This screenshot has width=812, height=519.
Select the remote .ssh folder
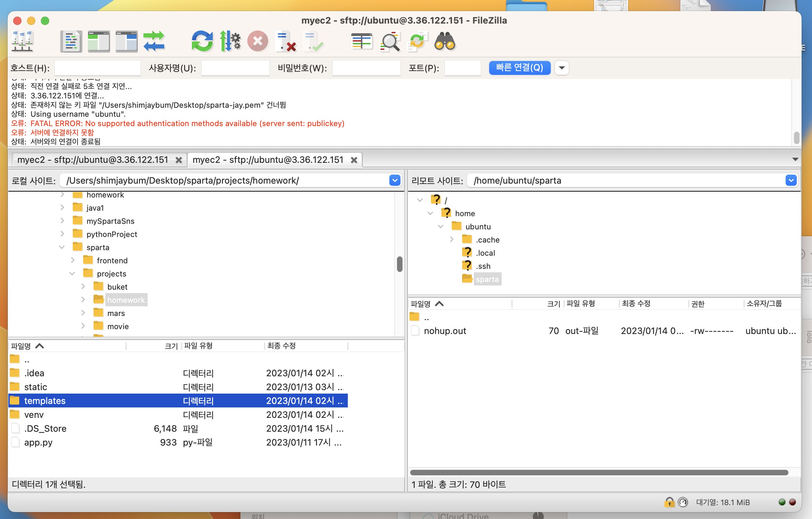(x=483, y=266)
